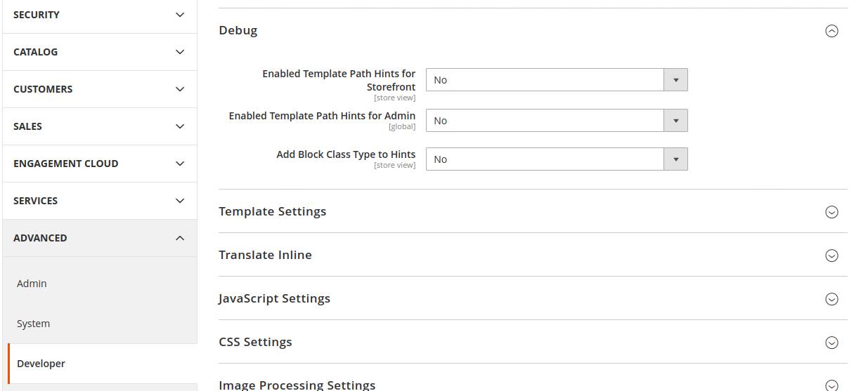The image size is (868, 391).
Task: Click the CSS Settings heading
Action: [x=255, y=342]
